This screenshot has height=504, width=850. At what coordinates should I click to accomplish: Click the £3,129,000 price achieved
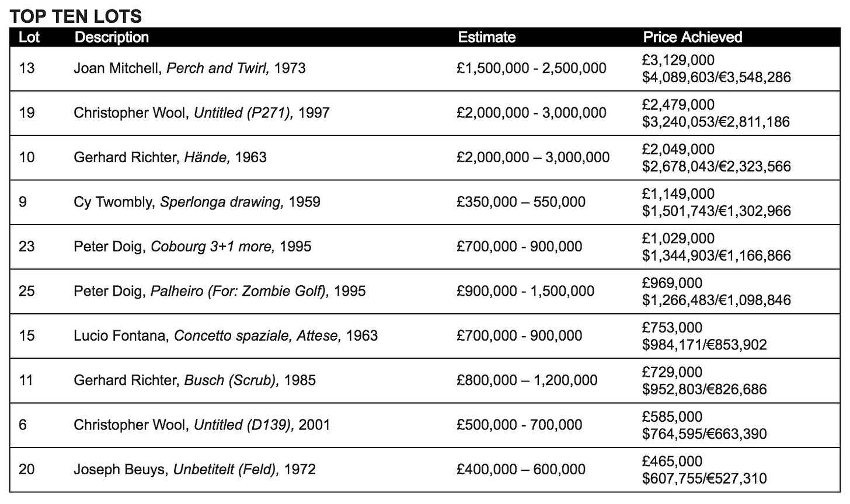pos(678,60)
